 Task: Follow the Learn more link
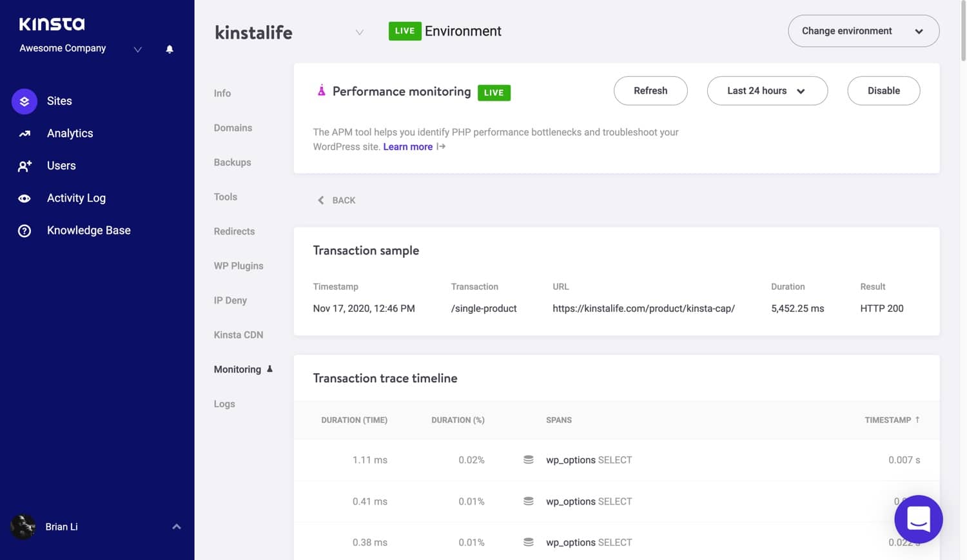click(408, 147)
